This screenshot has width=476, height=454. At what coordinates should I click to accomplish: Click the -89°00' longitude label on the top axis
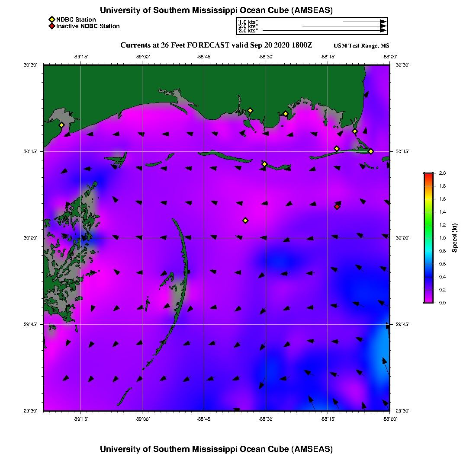(x=142, y=57)
